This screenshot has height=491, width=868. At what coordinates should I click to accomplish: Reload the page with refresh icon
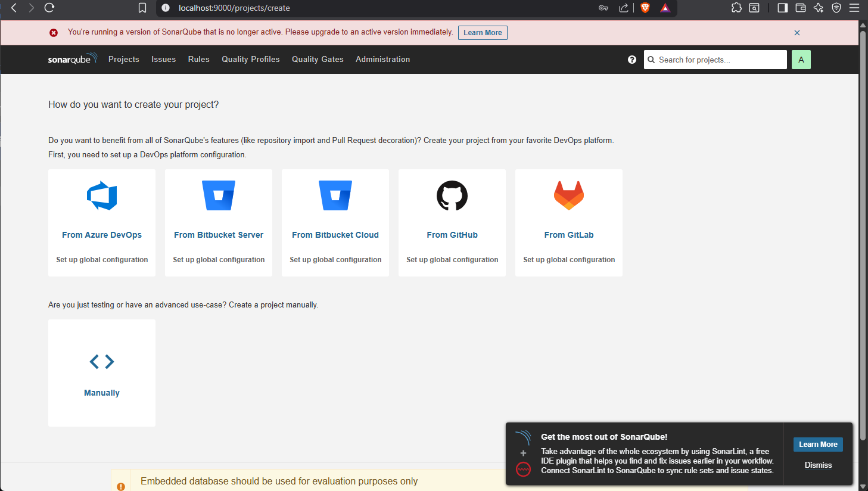coord(49,8)
